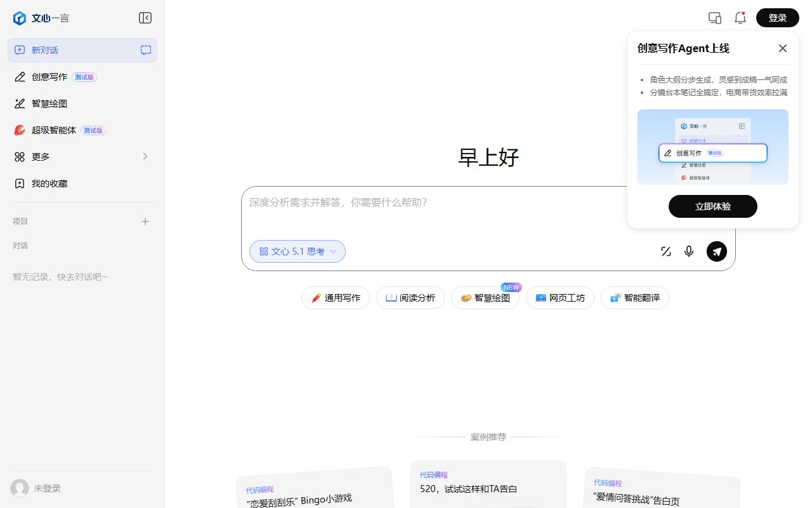
Task: Click the 对话 section label
Action: [20, 246]
